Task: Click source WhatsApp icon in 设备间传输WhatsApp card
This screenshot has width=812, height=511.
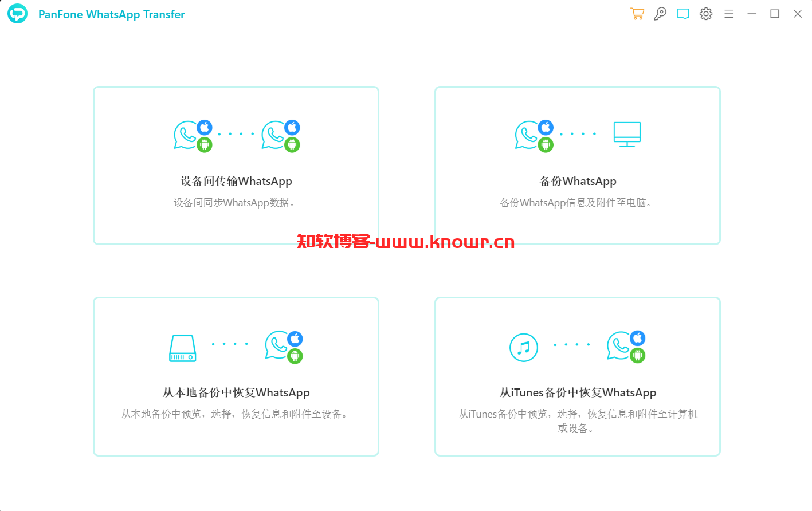Action: 193,136
